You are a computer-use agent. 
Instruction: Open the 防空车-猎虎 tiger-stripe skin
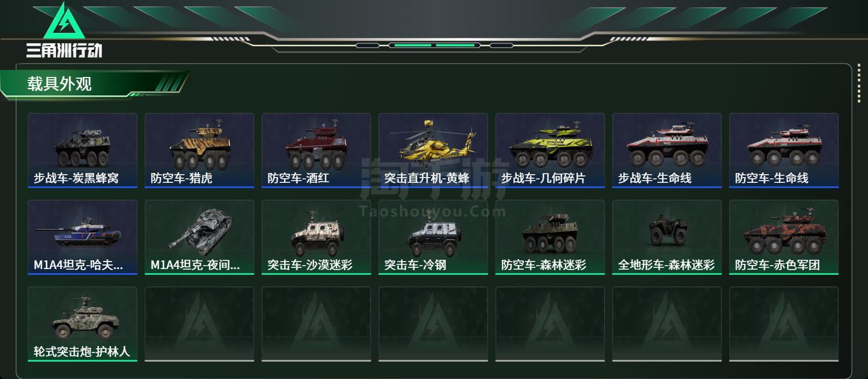point(199,150)
